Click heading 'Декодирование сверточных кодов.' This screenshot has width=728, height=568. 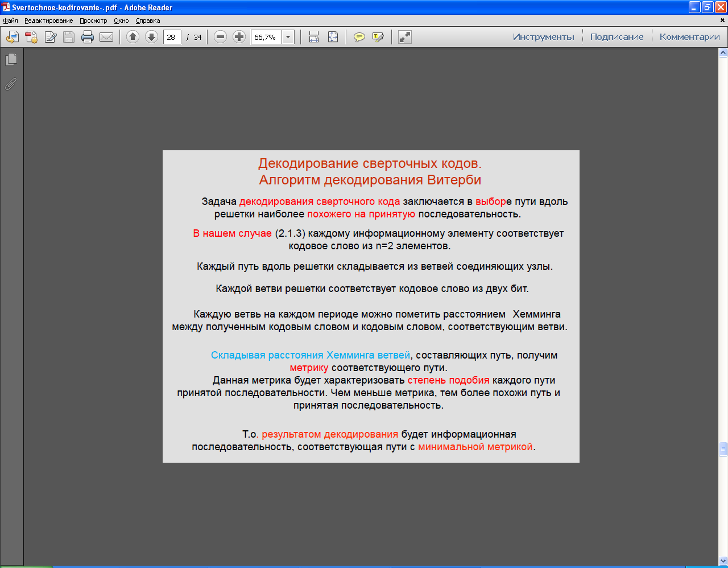tap(370, 163)
